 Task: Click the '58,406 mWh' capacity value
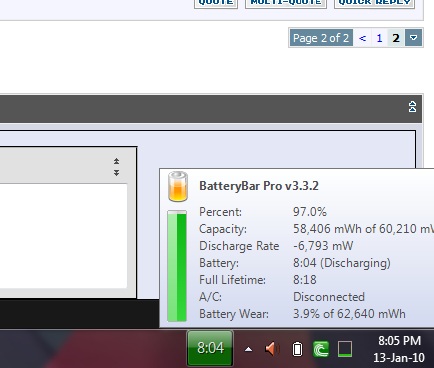(x=327, y=229)
